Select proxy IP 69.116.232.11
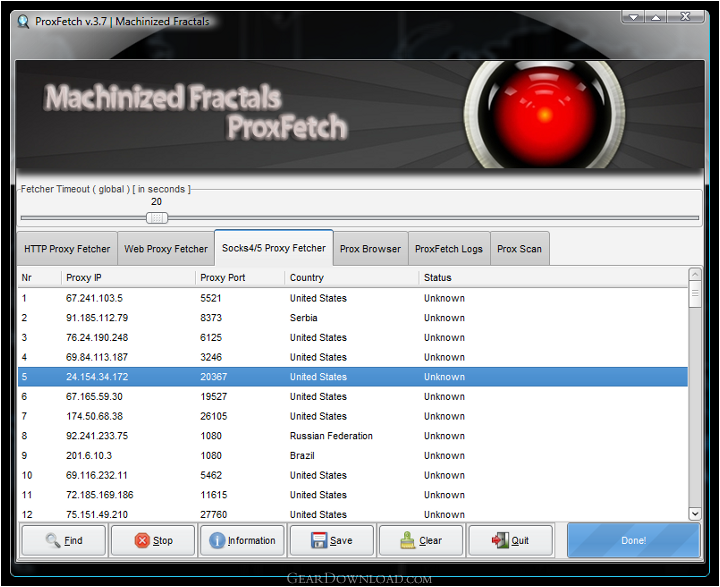The height and width of the screenshot is (587, 720). (96, 475)
